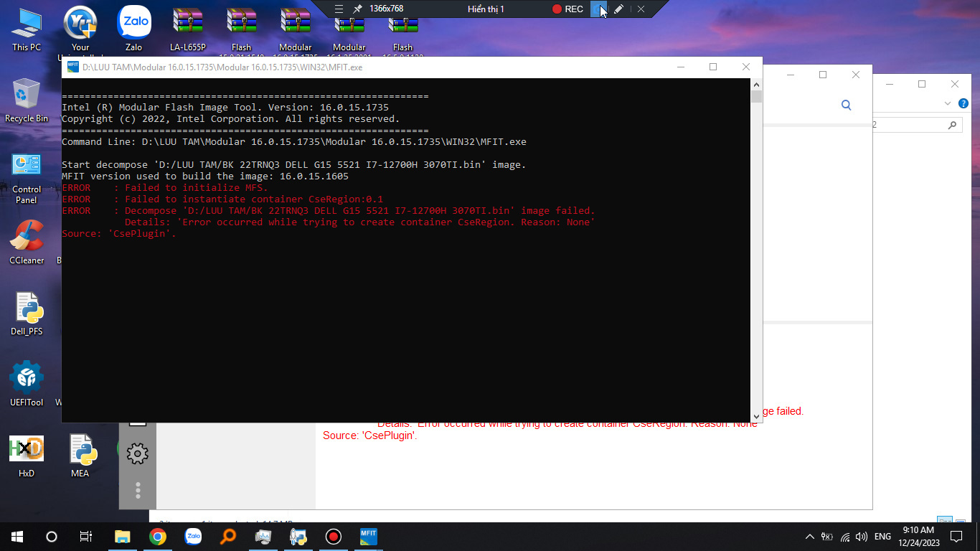Show hidden system tray icons

[x=810, y=537]
